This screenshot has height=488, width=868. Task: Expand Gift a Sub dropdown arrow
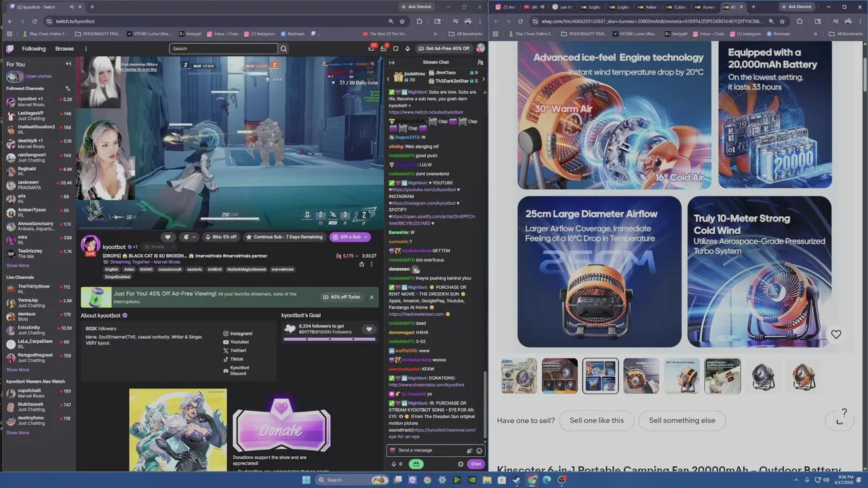coord(366,237)
